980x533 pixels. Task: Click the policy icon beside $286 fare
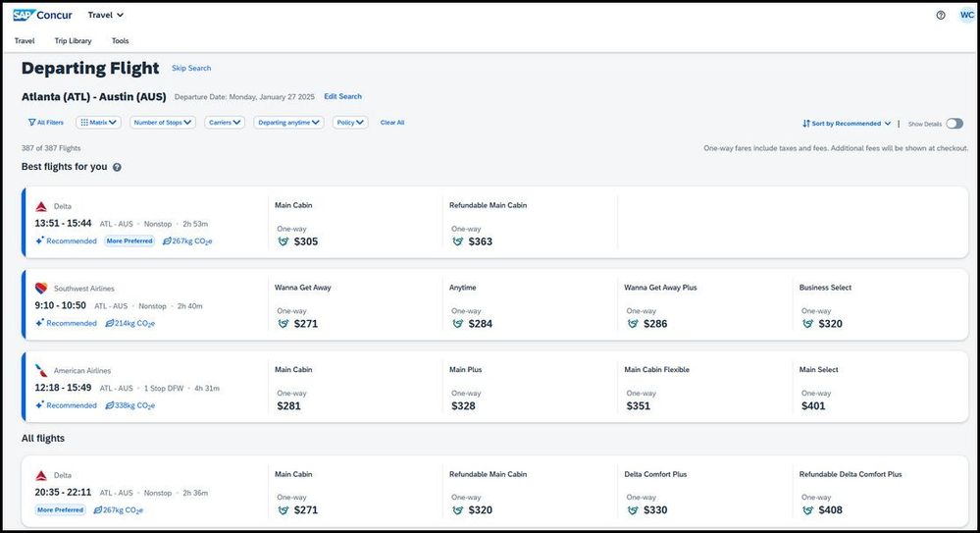[x=633, y=323]
